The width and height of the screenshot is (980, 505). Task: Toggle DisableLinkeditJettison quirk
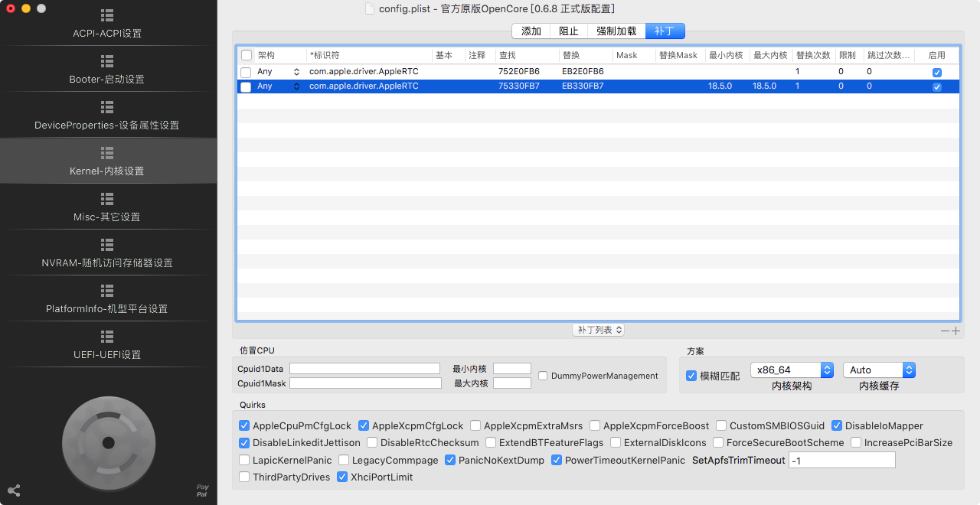point(244,442)
